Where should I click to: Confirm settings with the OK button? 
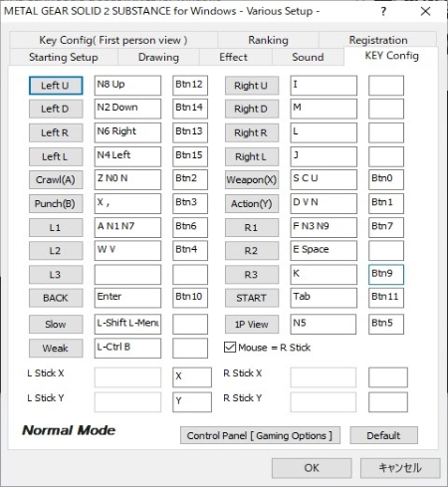pos(312,468)
